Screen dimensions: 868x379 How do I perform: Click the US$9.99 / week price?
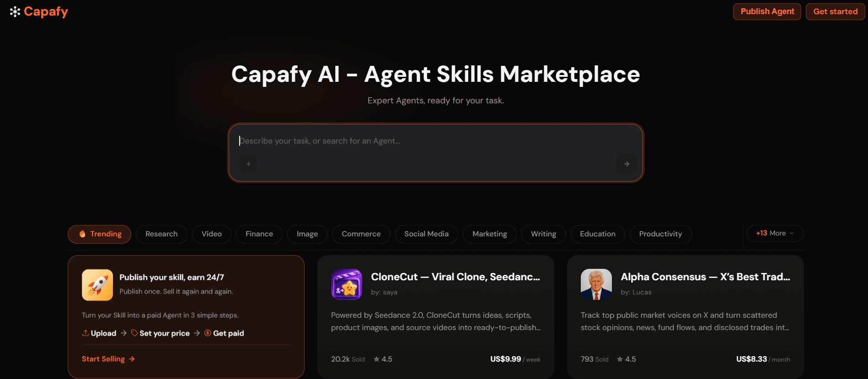515,359
